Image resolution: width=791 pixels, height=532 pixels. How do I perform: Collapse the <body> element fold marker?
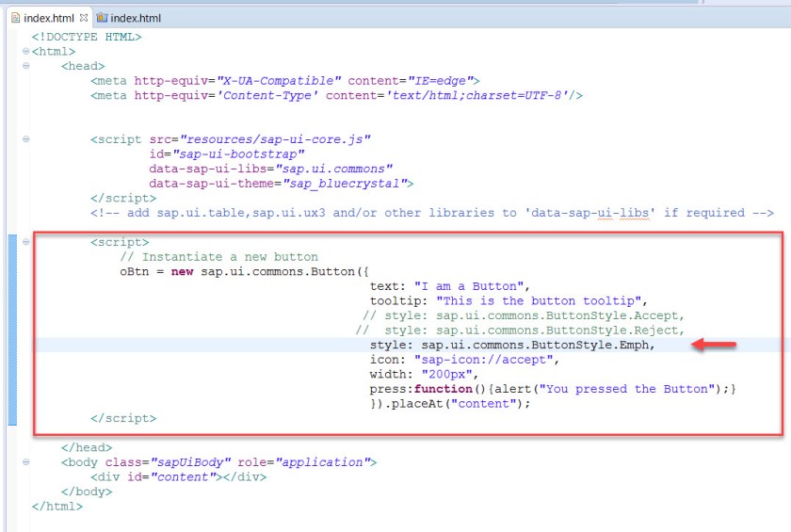point(25,462)
